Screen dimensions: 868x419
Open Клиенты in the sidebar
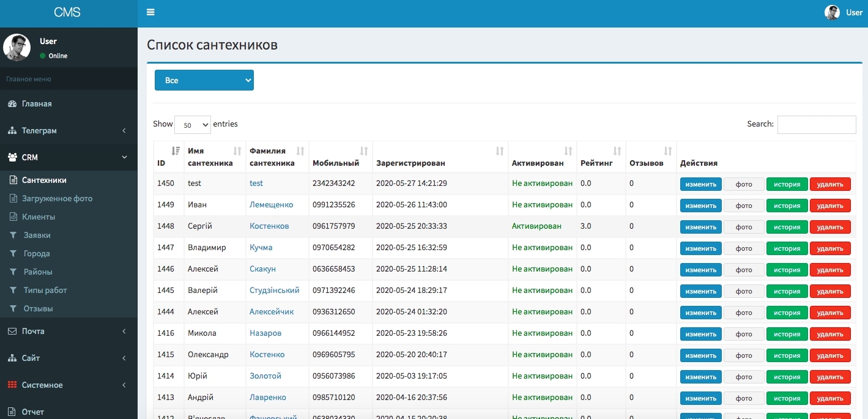tap(39, 217)
